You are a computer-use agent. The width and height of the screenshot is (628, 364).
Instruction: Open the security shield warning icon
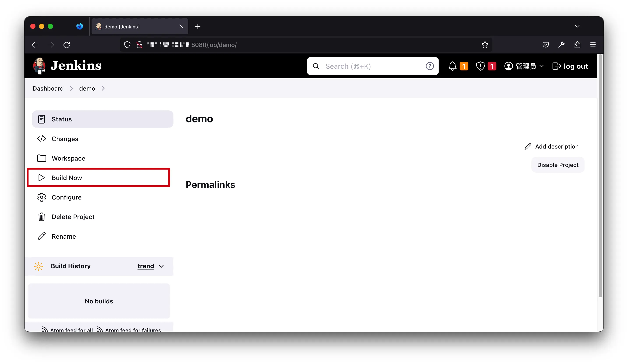(x=480, y=66)
